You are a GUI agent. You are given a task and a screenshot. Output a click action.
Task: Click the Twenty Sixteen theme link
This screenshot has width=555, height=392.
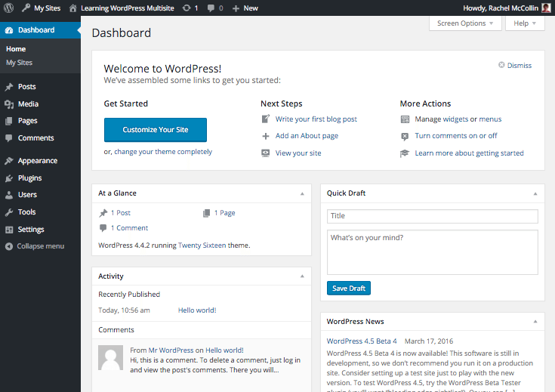tap(202, 245)
